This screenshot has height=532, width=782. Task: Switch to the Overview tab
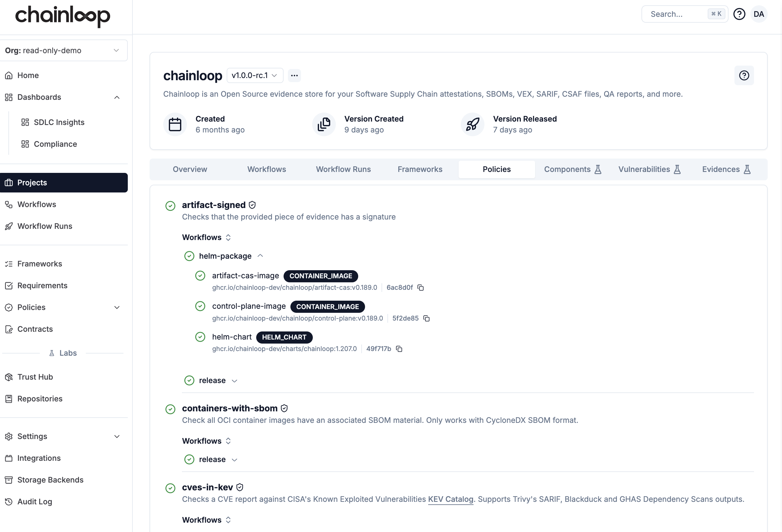tap(190, 169)
